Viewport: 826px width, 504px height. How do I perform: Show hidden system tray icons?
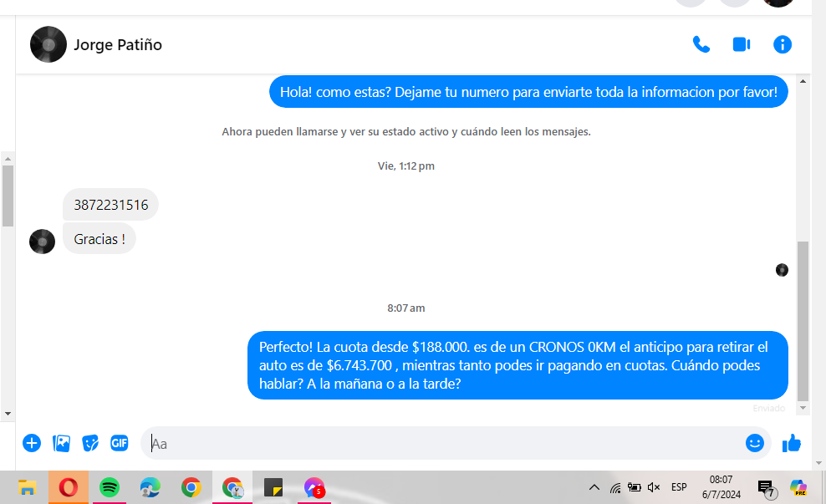pos(594,487)
